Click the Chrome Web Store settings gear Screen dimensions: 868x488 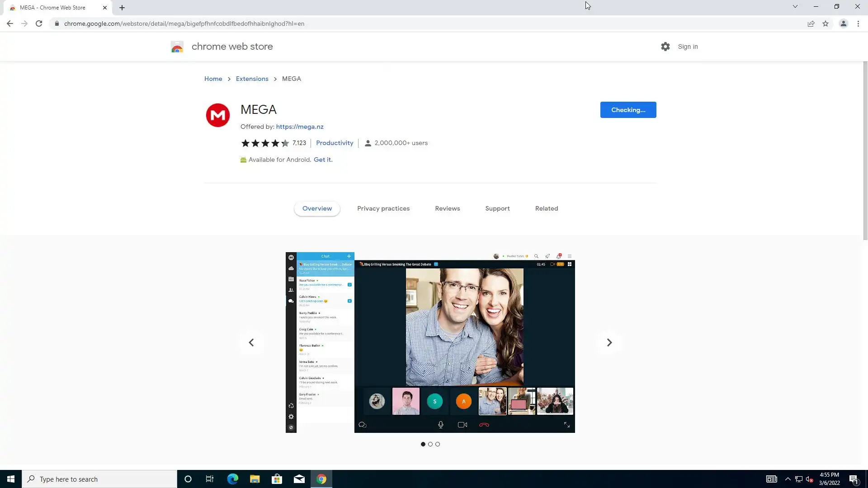pyautogui.click(x=665, y=47)
